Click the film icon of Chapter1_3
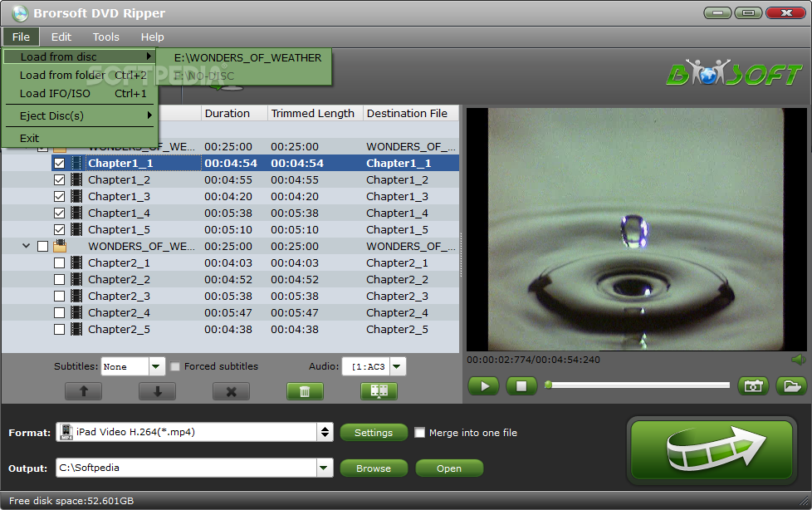This screenshot has width=812, height=510. click(76, 196)
